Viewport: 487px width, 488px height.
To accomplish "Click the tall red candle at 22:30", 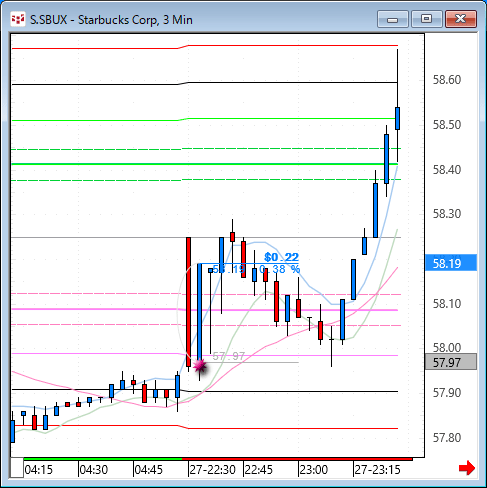I will (189, 302).
